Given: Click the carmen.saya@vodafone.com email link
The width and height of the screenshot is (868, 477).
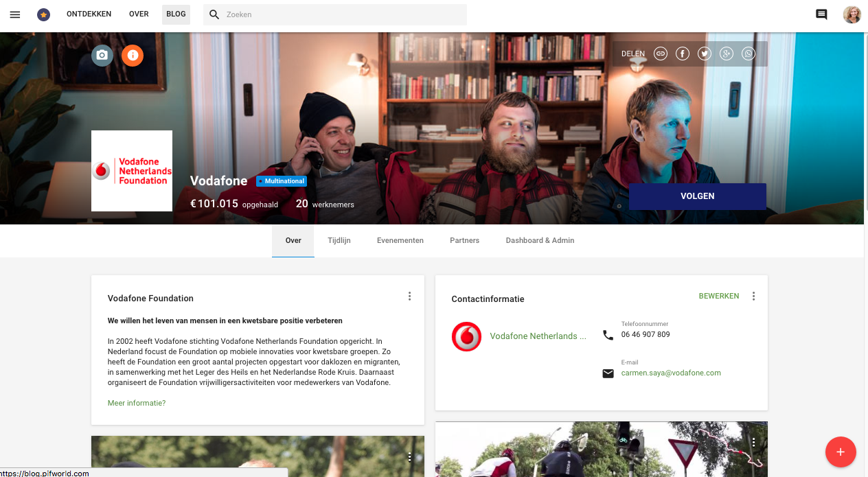Looking at the screenshot, I should coord(671,373).
